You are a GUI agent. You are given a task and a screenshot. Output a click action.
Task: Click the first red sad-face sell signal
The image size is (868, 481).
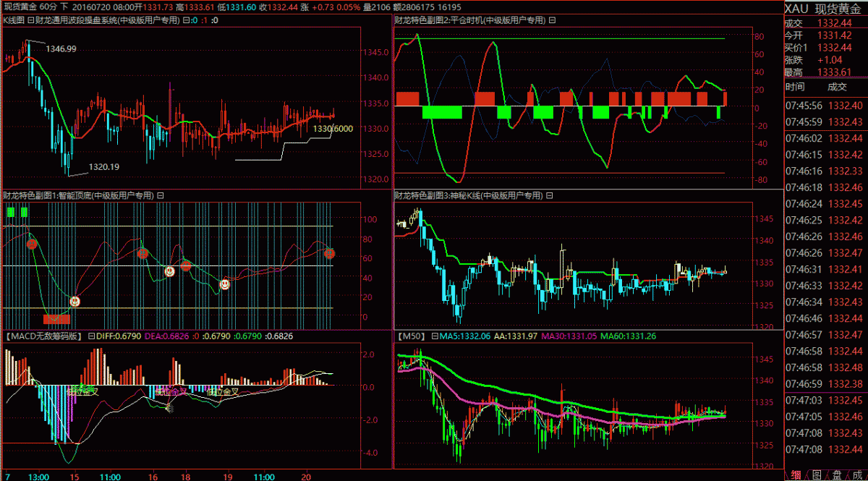[x=32, y=244]
